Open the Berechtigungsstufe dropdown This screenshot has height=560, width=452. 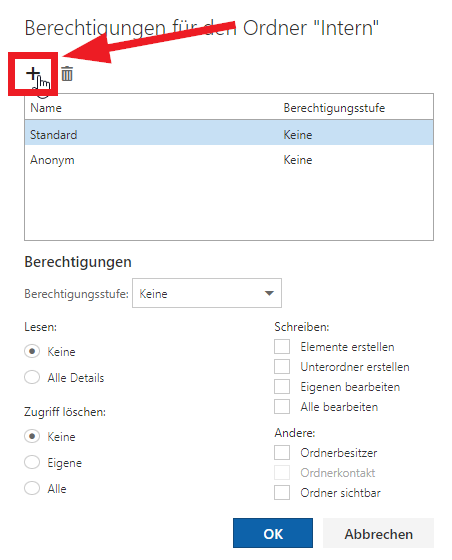pos(207,293)
